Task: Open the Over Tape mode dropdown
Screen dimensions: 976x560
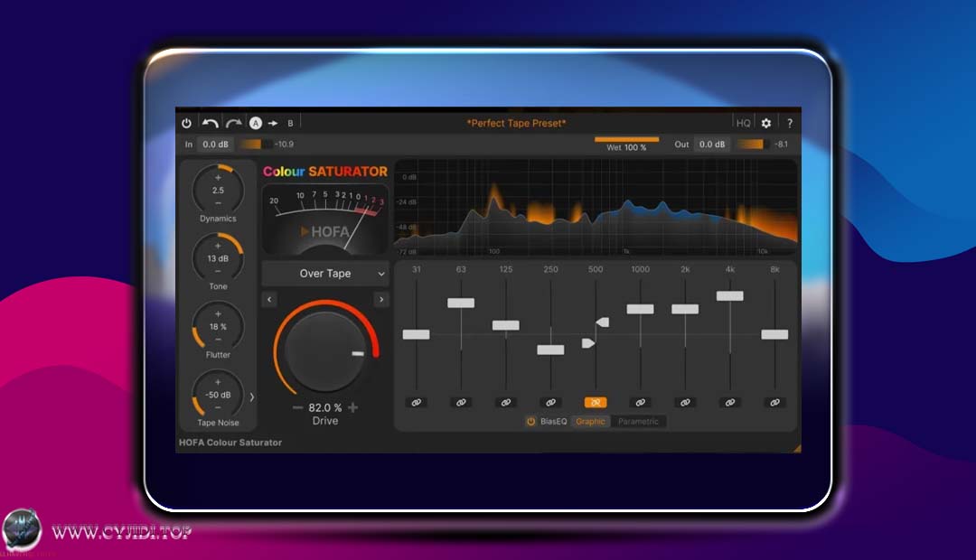Action: [x=325, y=274]
